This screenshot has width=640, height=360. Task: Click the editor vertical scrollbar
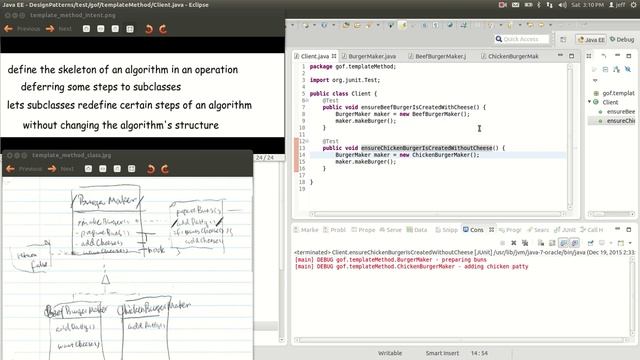coord(570,137)
